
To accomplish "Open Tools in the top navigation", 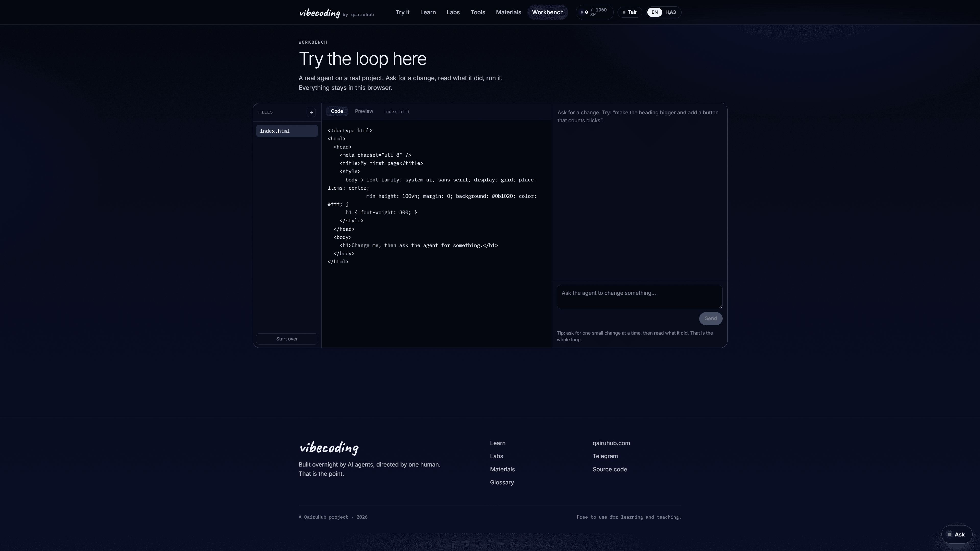I will point(478,12).
